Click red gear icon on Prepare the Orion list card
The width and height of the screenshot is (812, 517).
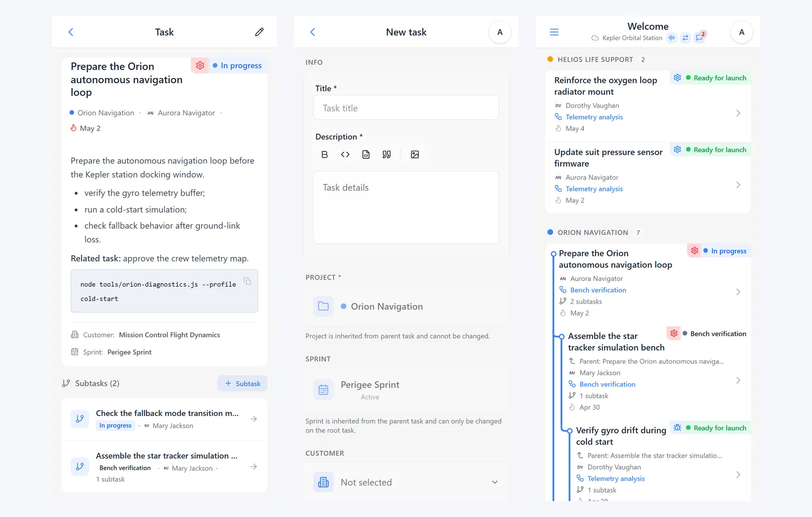(695, 250)
